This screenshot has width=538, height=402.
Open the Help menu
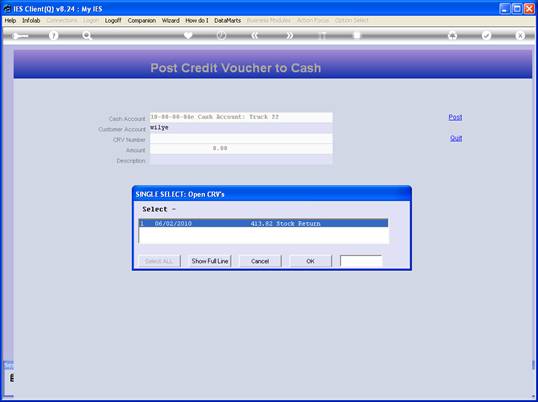pos(10,21)
